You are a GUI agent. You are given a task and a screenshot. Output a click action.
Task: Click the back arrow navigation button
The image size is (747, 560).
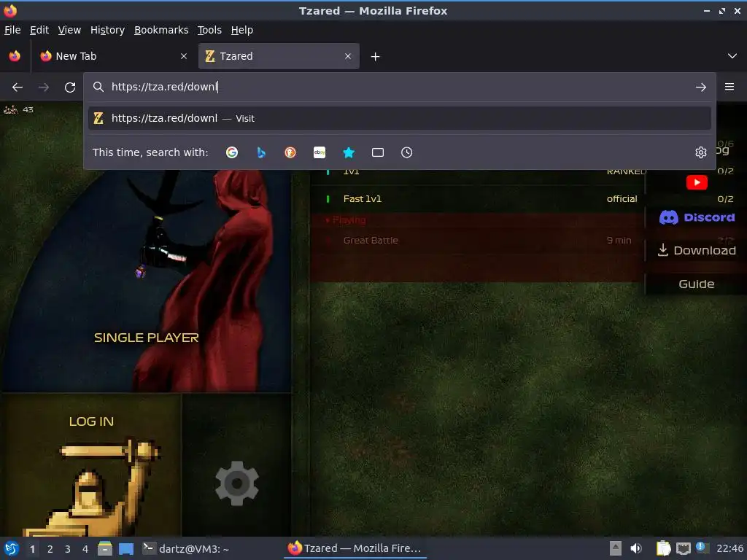[x=18, y=87]
